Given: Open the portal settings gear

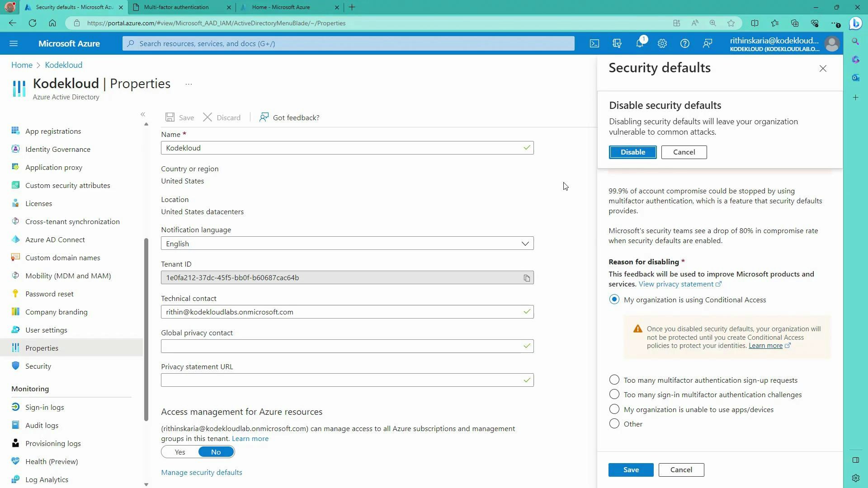Looking at the screenshot, I should coord(662,43).
